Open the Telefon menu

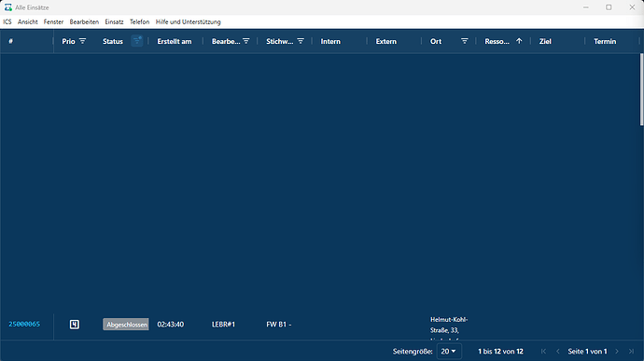140,21
